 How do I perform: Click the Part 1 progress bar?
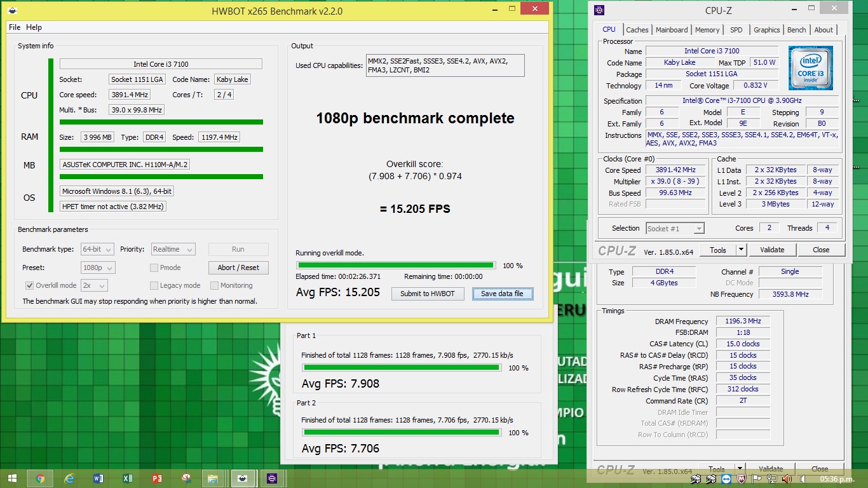pyautogui.click(x=402, y=367)
